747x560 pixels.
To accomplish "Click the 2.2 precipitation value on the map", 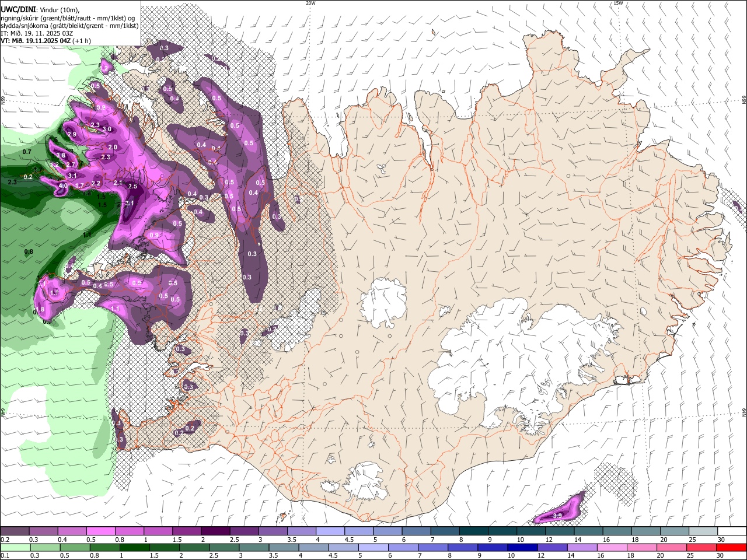I will 96,184.
